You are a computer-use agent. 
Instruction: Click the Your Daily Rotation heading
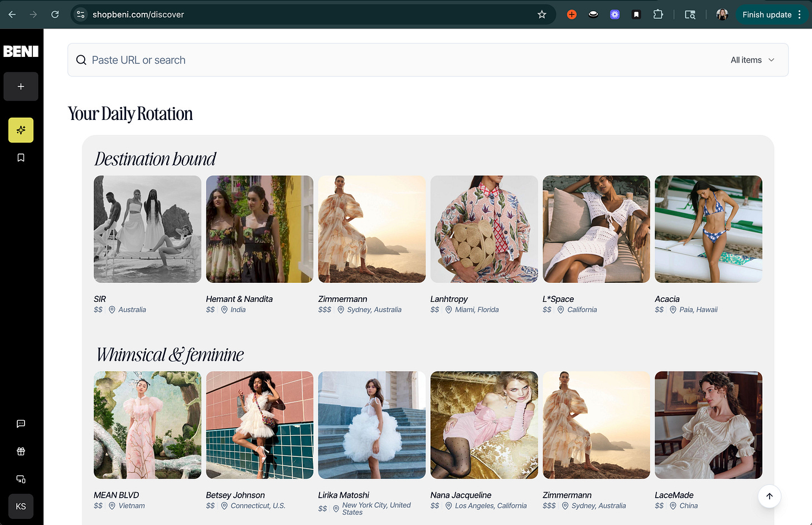pyautogui.click(x=130, y=114)
